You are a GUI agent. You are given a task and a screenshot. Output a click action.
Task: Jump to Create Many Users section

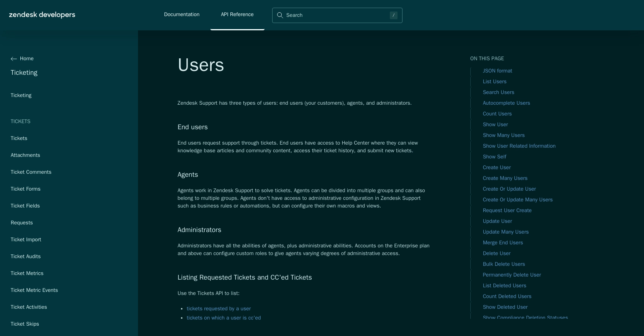[505, 178]
